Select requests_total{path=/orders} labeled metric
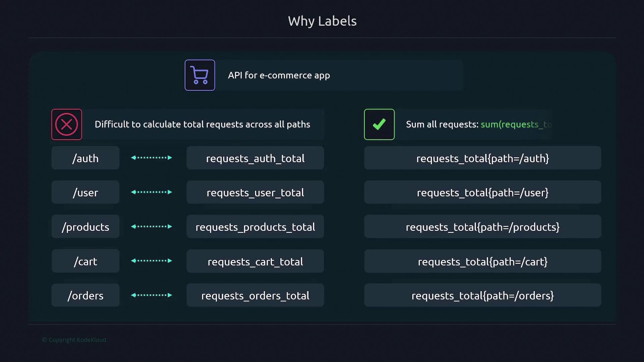 coord(482,296)
